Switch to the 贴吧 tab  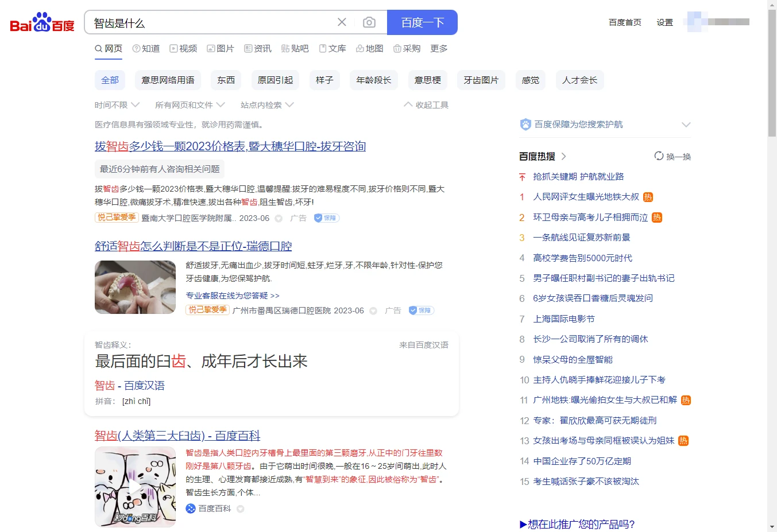pos(295,49)
